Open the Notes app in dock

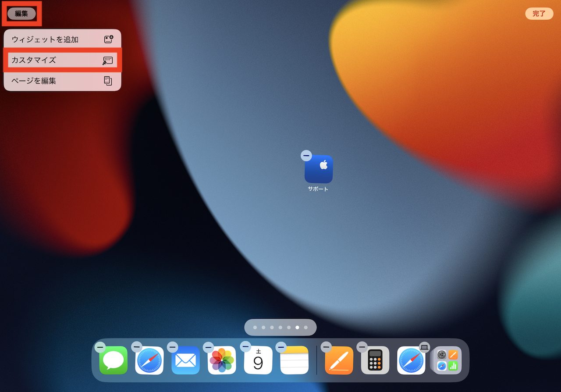pos(295,360)
